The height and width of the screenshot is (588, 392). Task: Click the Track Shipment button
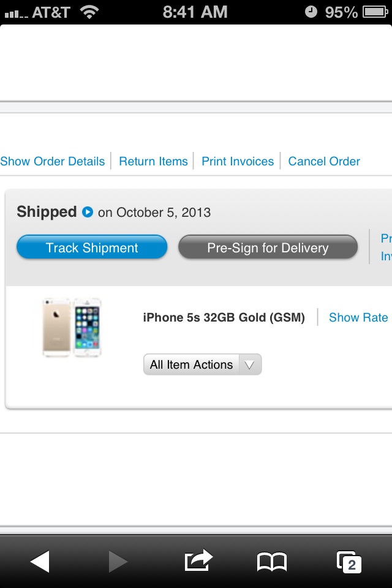tap(92, 247)
